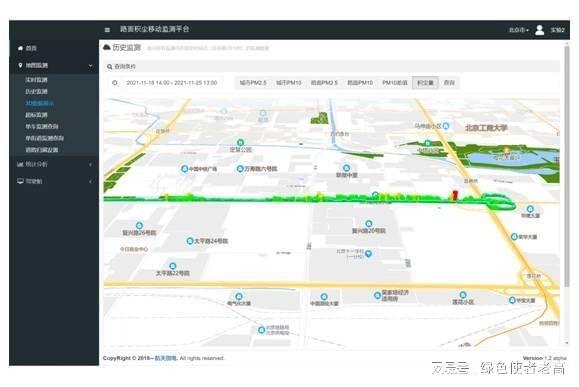Open the user avatar icon in header
Viewport: 579px width, 387px height.
click(x=539, y=30)
